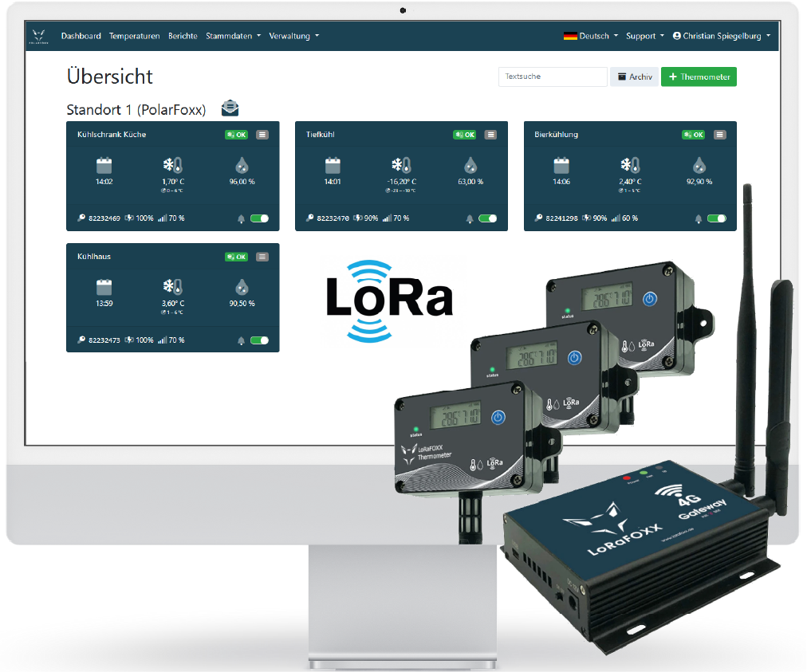Open the Berichte section

pos(183,36)
